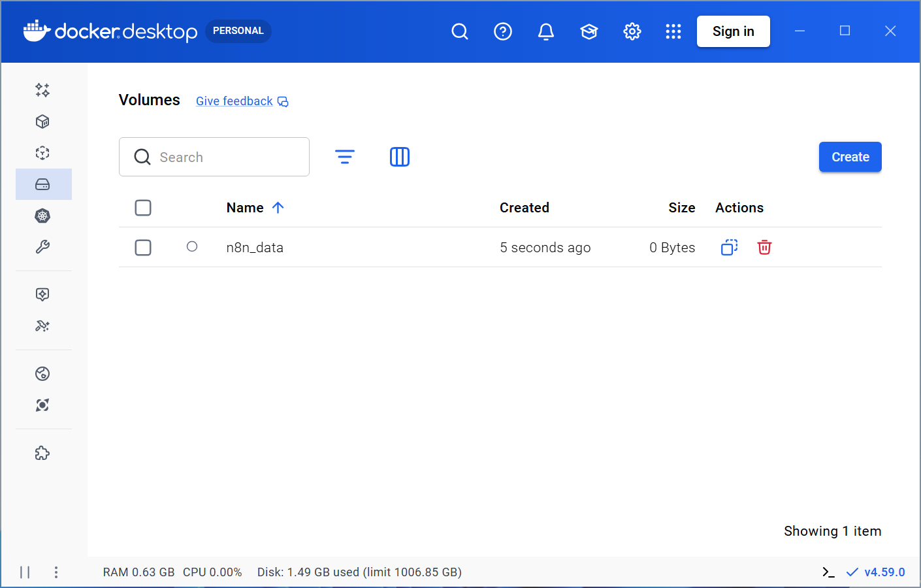
Task: Click the volume Search field
Action: [214, 157]
